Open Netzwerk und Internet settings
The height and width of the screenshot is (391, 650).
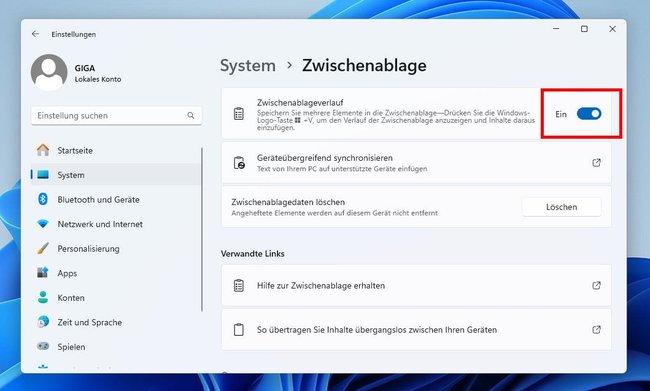(x=116, y=224)
